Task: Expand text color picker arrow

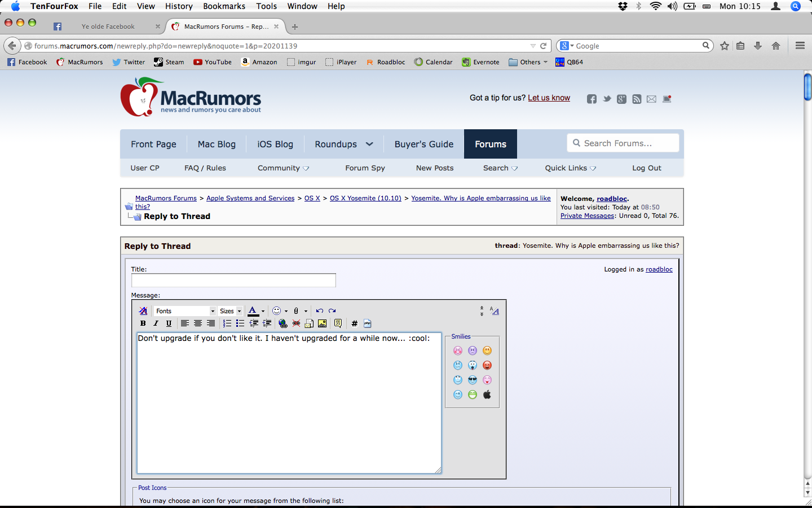Action: click(x=263, y=311)
